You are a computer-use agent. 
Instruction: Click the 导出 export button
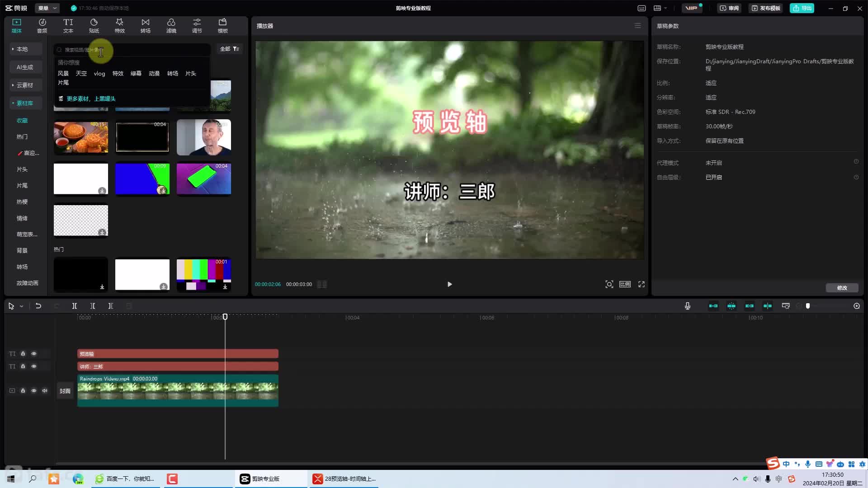pos(802,8)
